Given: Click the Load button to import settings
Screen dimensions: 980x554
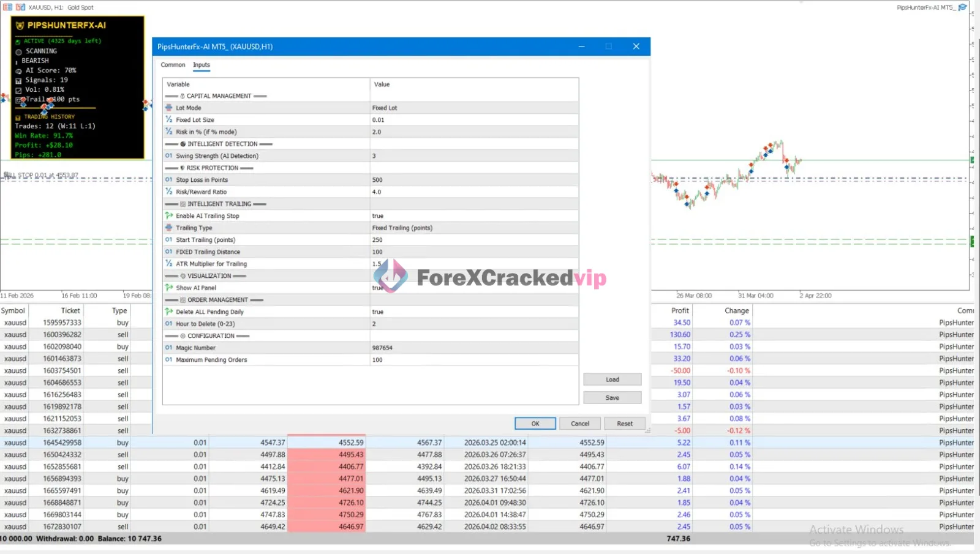Looking at the screenshot, I should [x=612, y=380].
